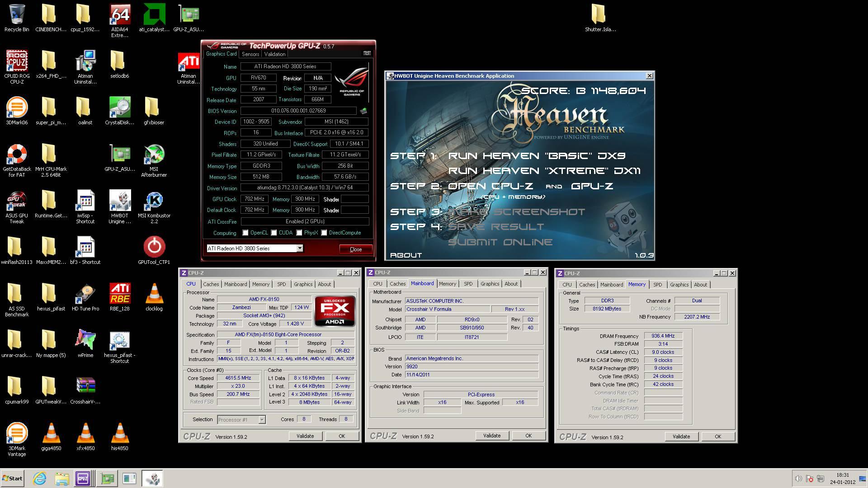Image resolution: width=868 pixels, height=488 pixels.
Task: Toggle OpenCL checkbox in GPU-Z
Action: pos(245,233)
